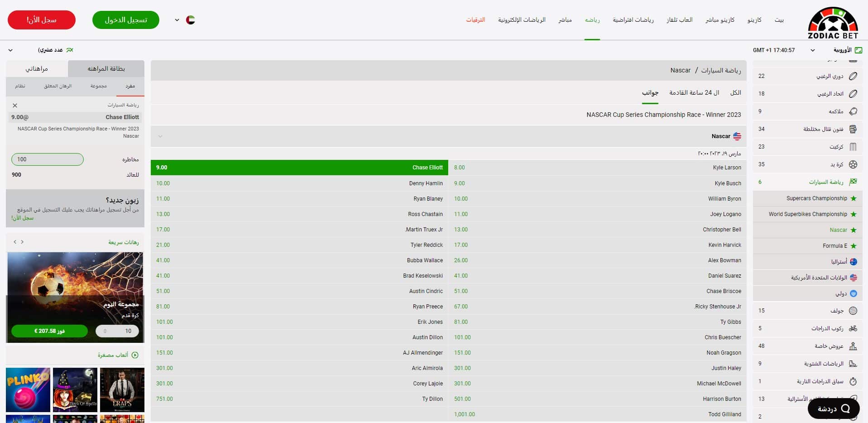Click the red سجل الأن register button
Image resolution: width=868 pixels, height=423 pixels.
(x=42, y=20)
